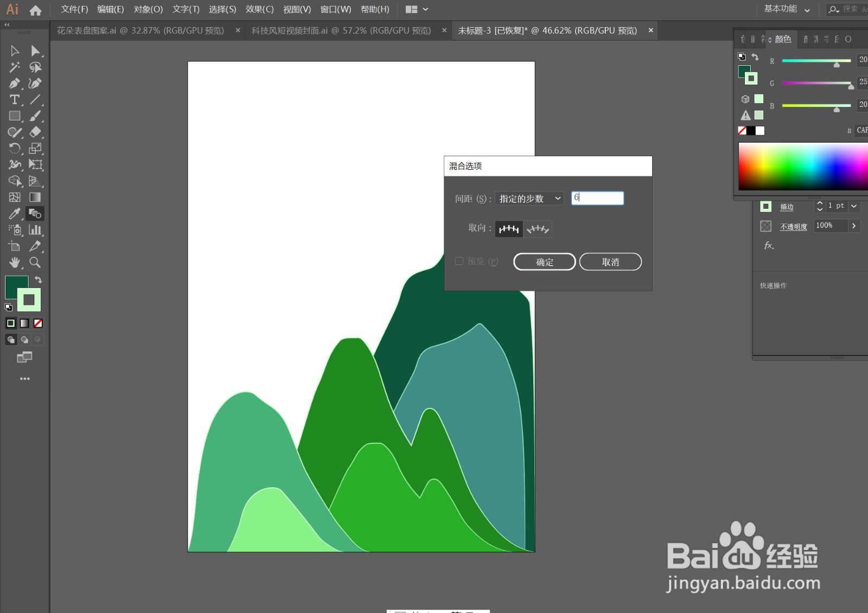Viewport: 868px width, 613px height.
Task: Choose align-to-page orientation option
Action: [509, 229]
